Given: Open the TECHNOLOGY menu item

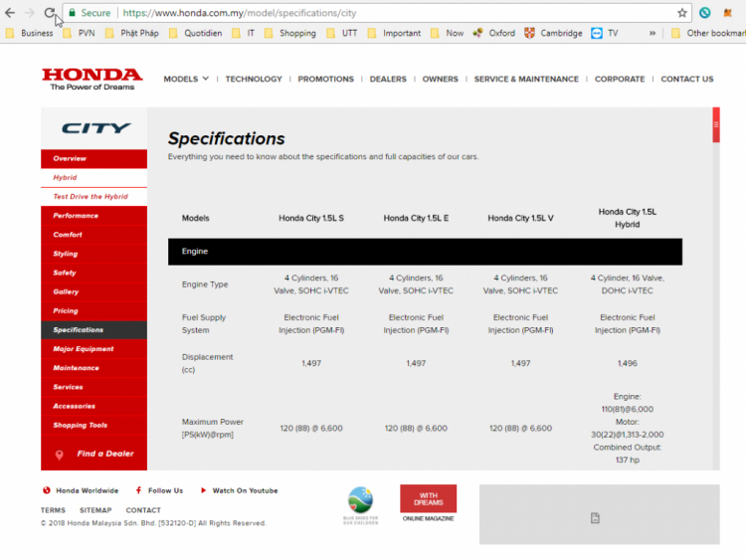Looking at the screenshot, I should coord(254,79).
